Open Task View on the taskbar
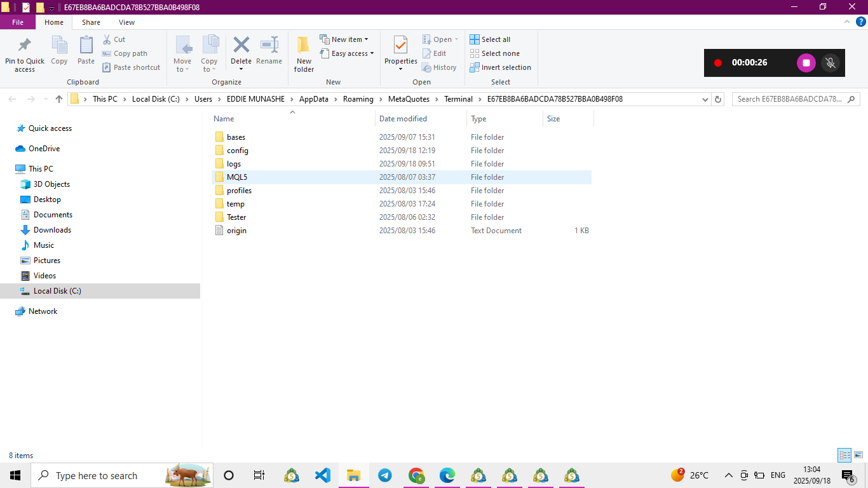Image resolution: width=868 pixels, height=488 pixels. click(259, 475)
